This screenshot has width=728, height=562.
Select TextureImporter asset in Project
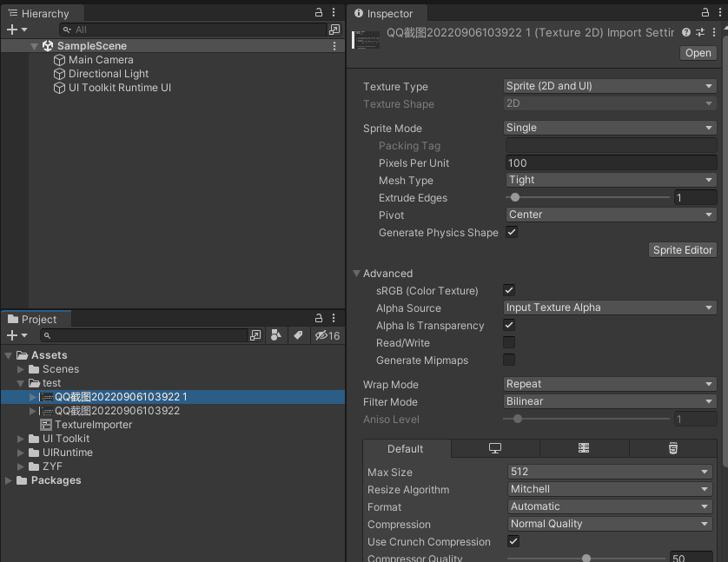point(86,425)
